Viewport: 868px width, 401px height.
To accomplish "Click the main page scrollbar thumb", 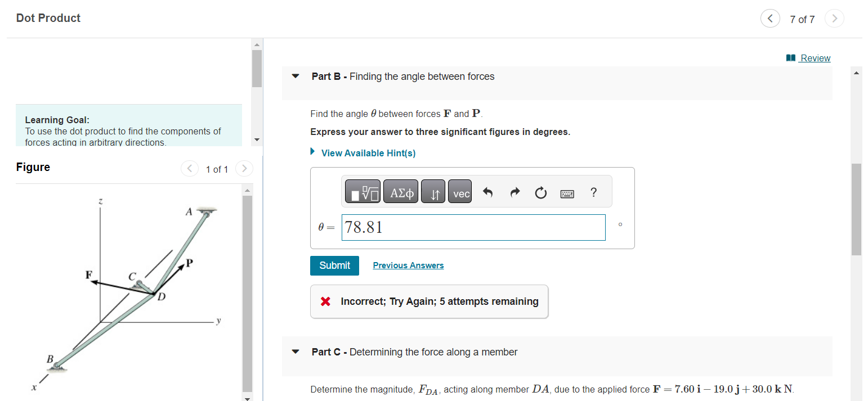I will [x=856, y=209].
